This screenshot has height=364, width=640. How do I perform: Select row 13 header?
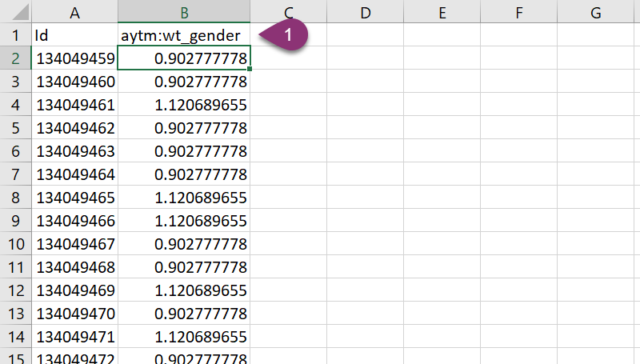15,314
